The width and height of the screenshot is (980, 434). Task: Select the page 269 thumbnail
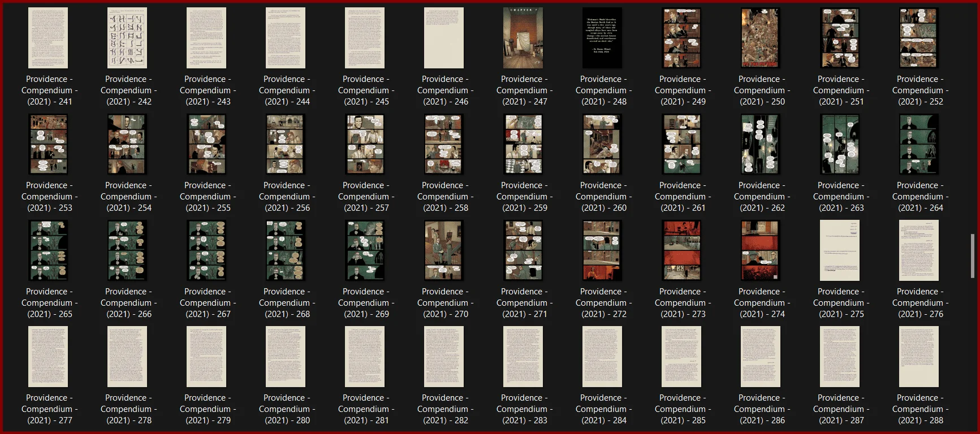pos(365,250)
